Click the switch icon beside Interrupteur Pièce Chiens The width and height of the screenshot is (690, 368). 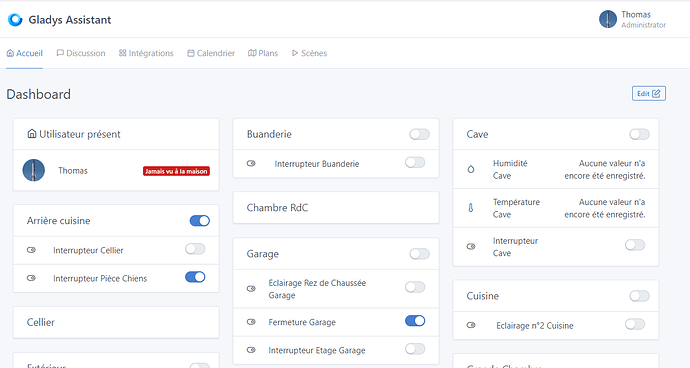pos(31,278)
